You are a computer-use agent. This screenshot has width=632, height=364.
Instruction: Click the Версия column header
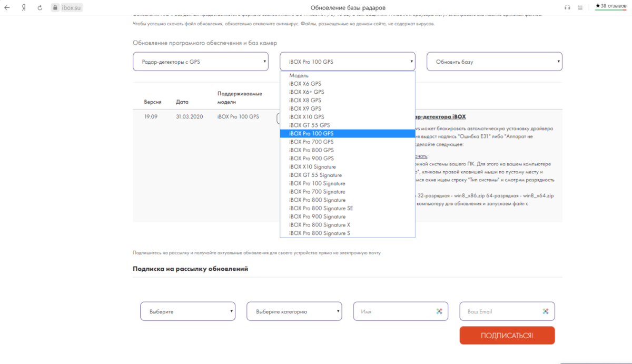[x=153, y=102]
